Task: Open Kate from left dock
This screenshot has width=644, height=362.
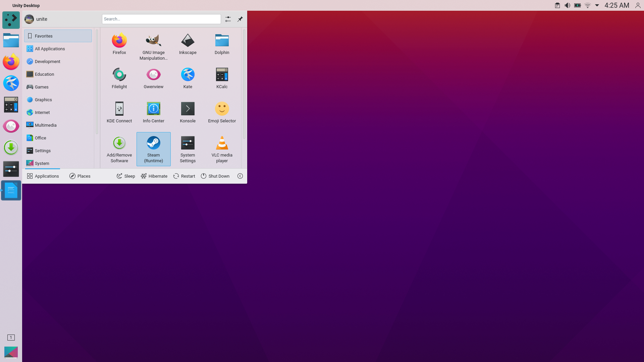Action: (11, 83)
